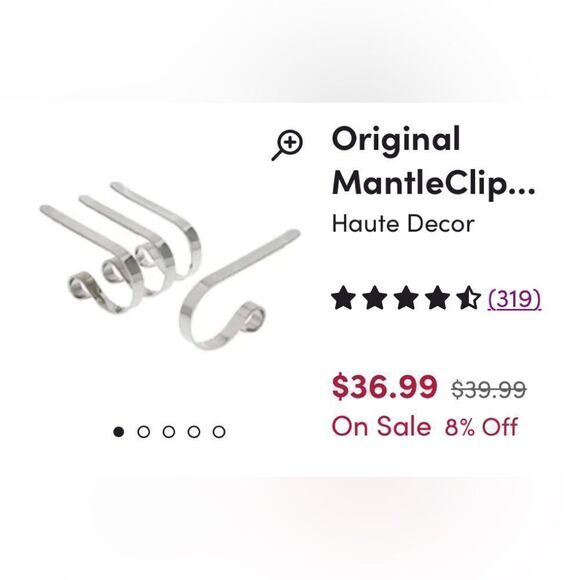Image resolution: width=580 pixels, height=580 pixels.
Task: Click the half-filled fifth rating star
Action: [x=468, y=297]
